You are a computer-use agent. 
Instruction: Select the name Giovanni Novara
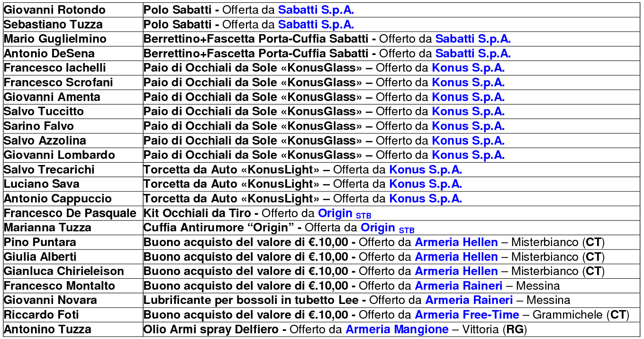click(50, 300)
